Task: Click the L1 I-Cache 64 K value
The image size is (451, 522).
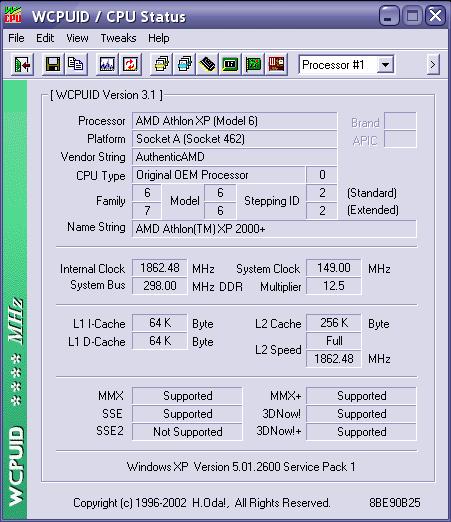Action: click(x=160, y=323)
